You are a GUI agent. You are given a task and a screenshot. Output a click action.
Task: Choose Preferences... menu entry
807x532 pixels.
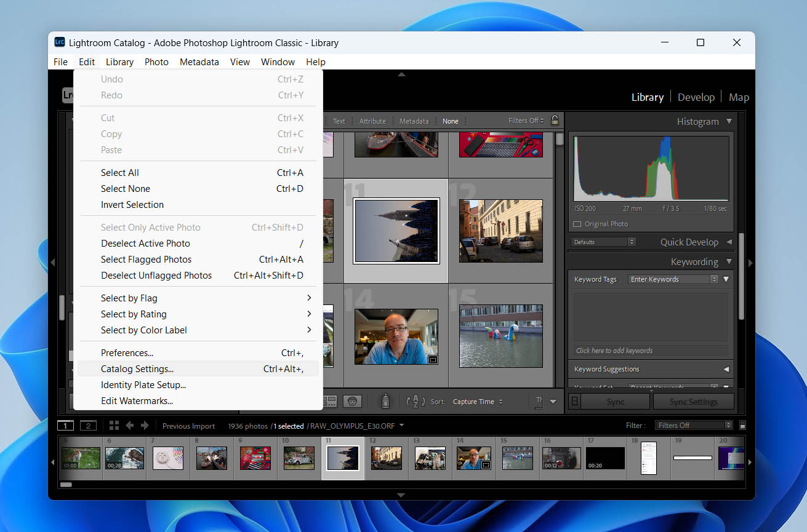click(x=198, y=353)
